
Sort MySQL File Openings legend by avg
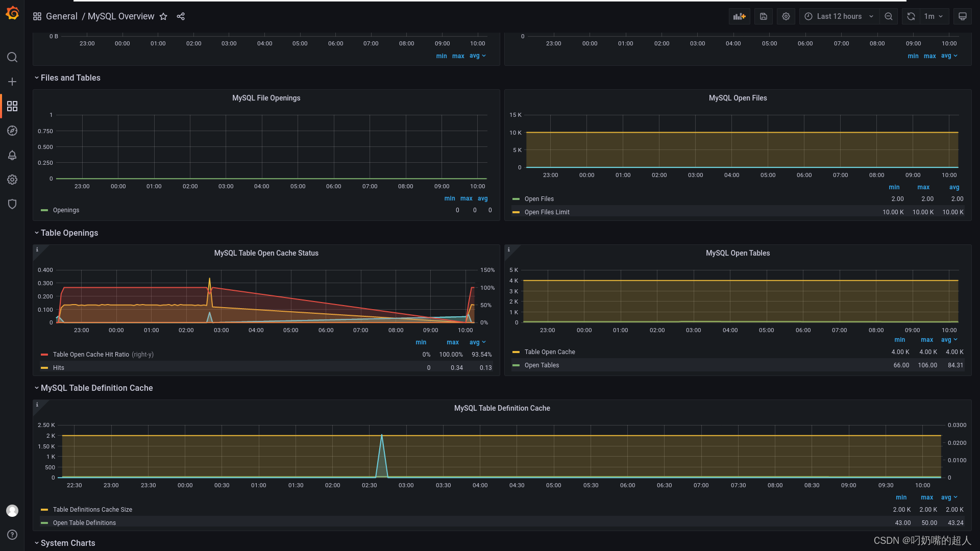482,198
